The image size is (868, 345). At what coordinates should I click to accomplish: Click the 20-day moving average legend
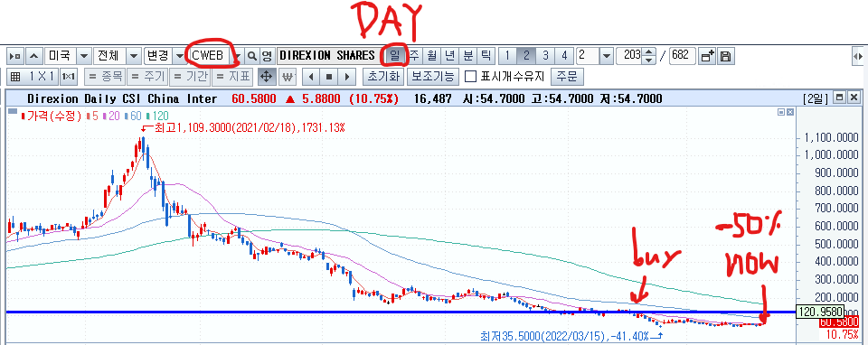pos(110,116)
